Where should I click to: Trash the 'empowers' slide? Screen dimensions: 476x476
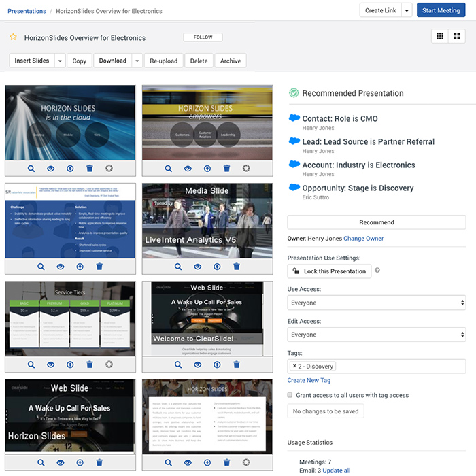pyautogui.click(x=226, y=169)
